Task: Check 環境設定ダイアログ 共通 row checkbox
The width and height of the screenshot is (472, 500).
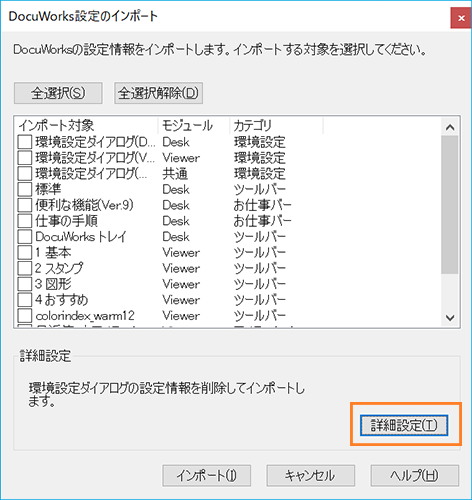Action: pos(25,174)
